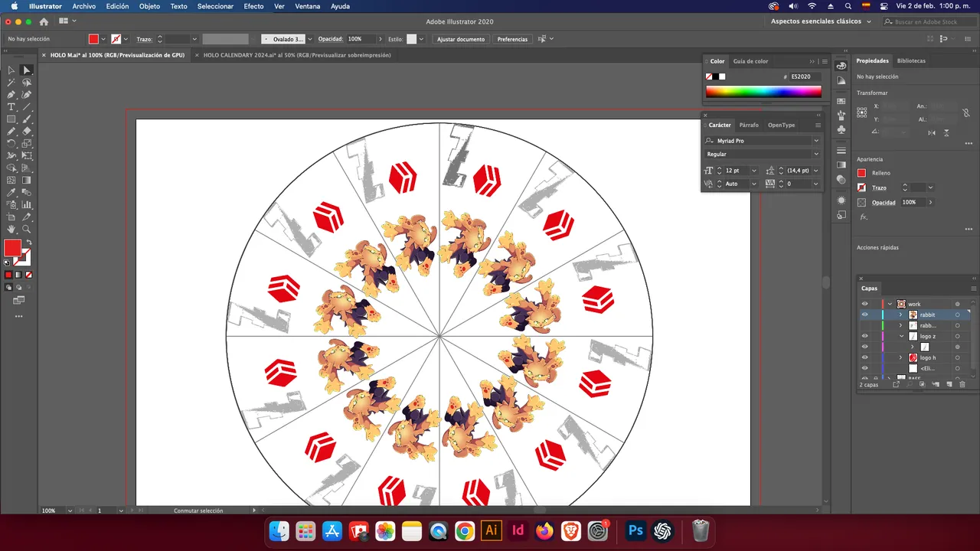
Task: Switch to Guía de color tab
Action: coord(750,61)
